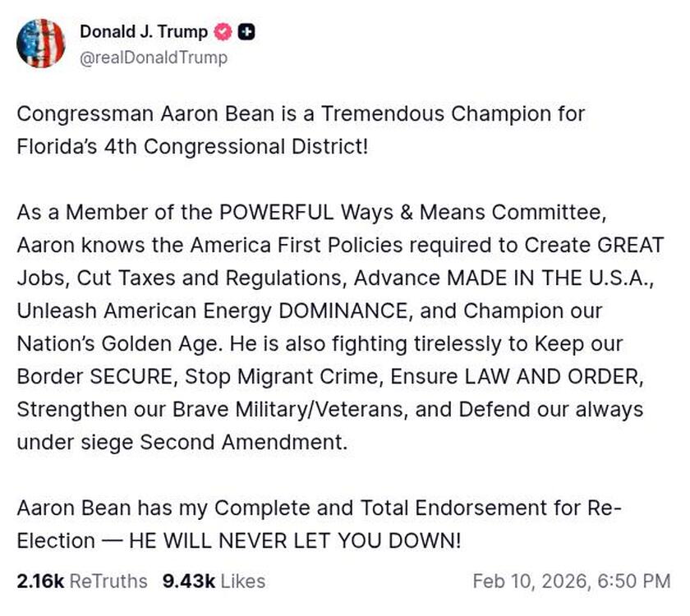Click the display name Donald J. Trump
This screenshot has width=690, height=616.
pos(144,32)
